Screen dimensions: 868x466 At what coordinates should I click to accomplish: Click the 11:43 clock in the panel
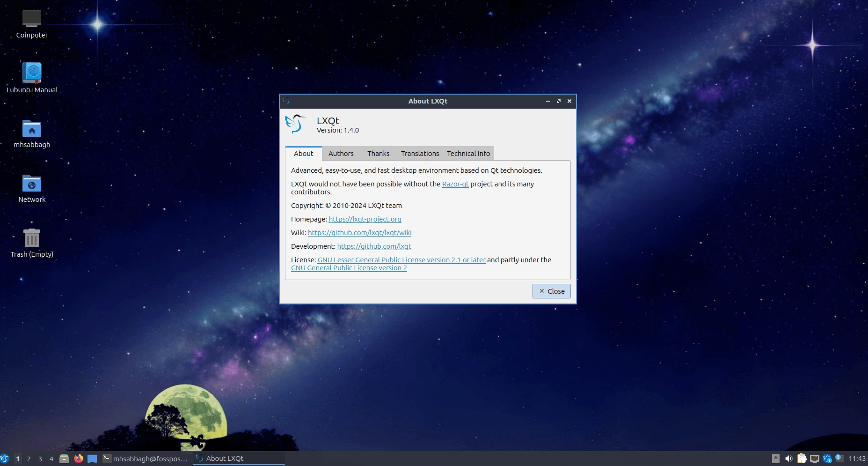pos(857,459)
